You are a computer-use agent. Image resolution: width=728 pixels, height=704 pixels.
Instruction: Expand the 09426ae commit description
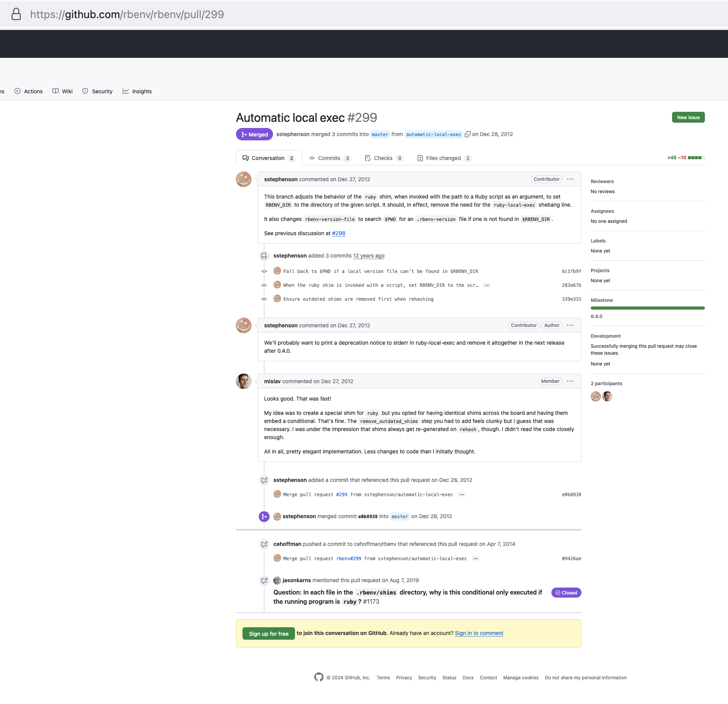(x=476, y=559)
